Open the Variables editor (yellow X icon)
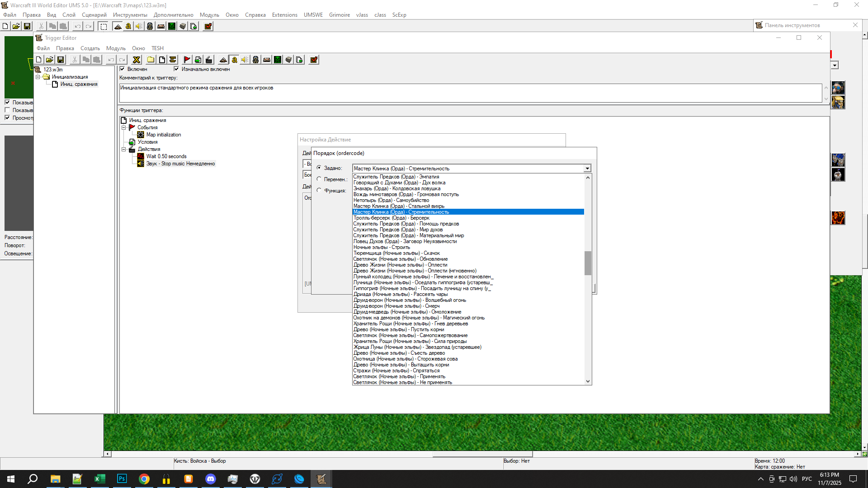 pos(136,60)
